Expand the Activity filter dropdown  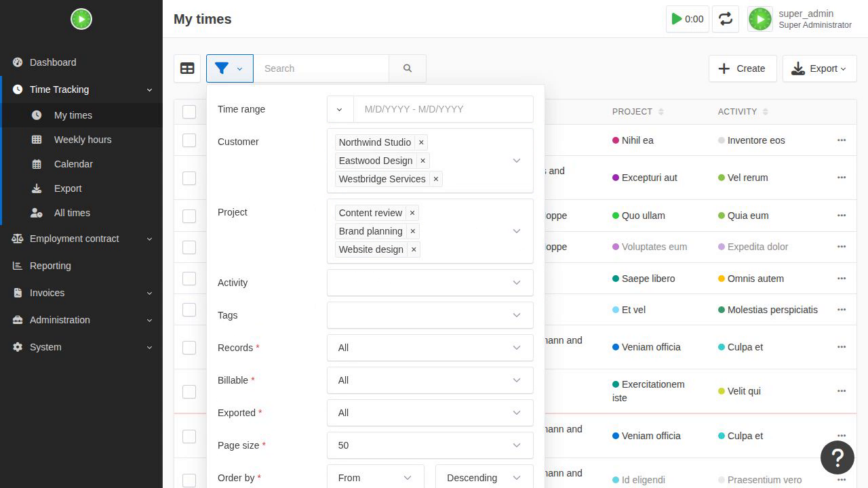pos(430,283)
